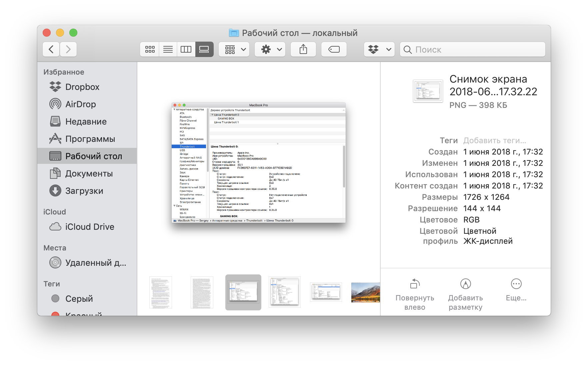Viewport: 588px width, 365px height.
Task: Click the Избранное sidebar heading
Action: (64, 72)
